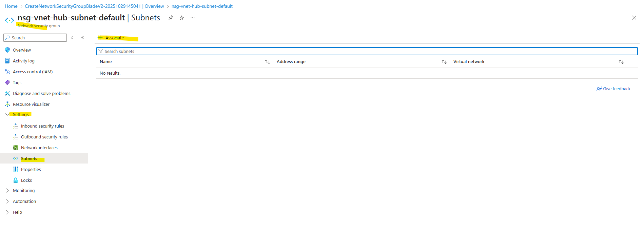Screen dimensions: 644x229
Task: Click the Diagnose and solve problems icon
Action: click(x=7, y=93)
